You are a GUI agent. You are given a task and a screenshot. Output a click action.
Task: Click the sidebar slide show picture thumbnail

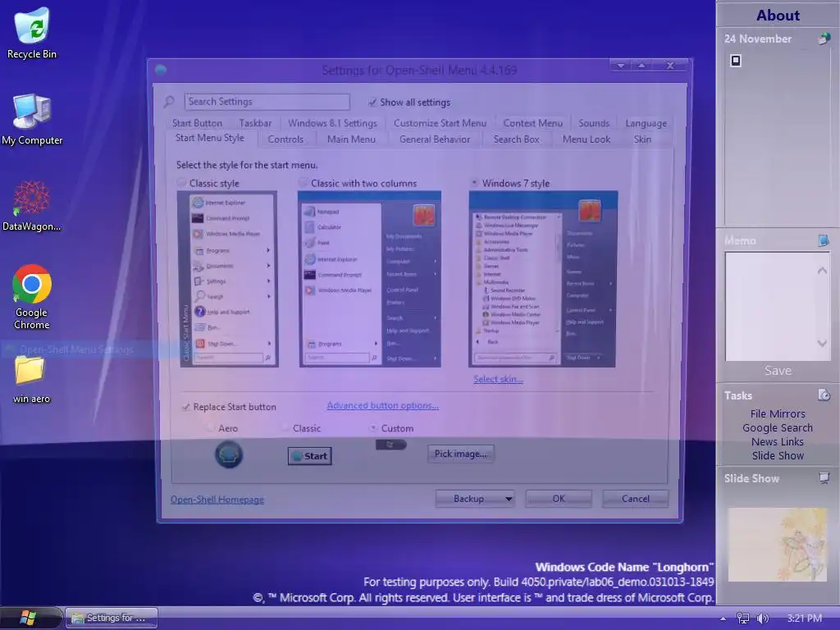point(778,545)
